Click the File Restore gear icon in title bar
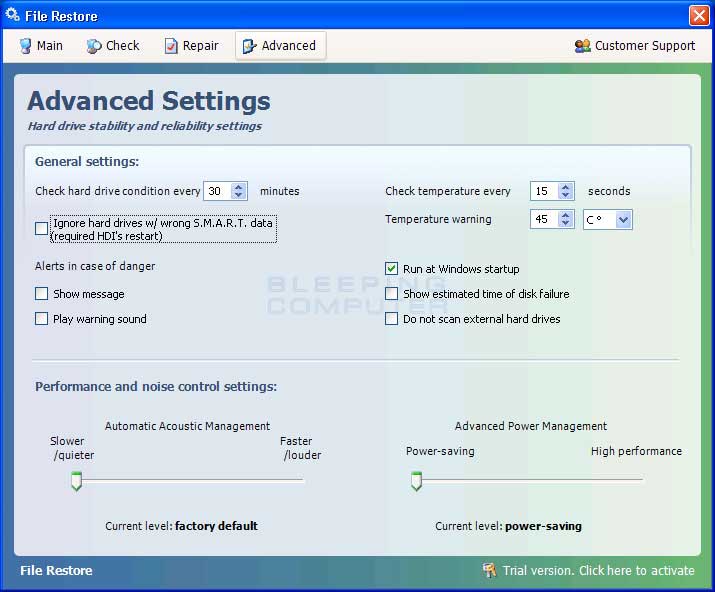 [12, 15]
